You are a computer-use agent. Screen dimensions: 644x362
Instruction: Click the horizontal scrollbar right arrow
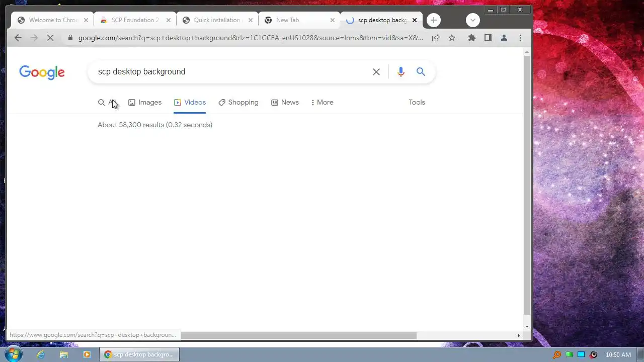point(519,335)
